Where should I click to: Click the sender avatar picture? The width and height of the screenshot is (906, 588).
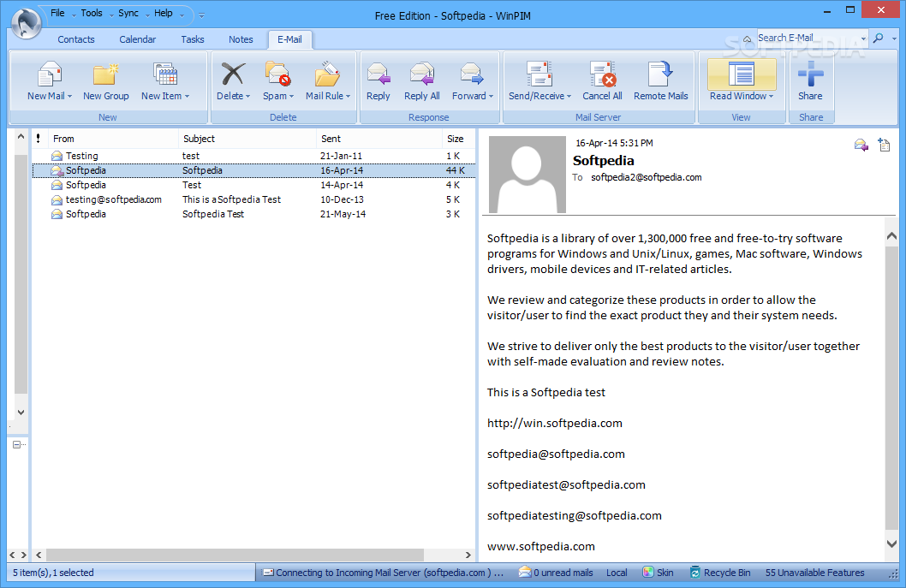coord(527,175)
